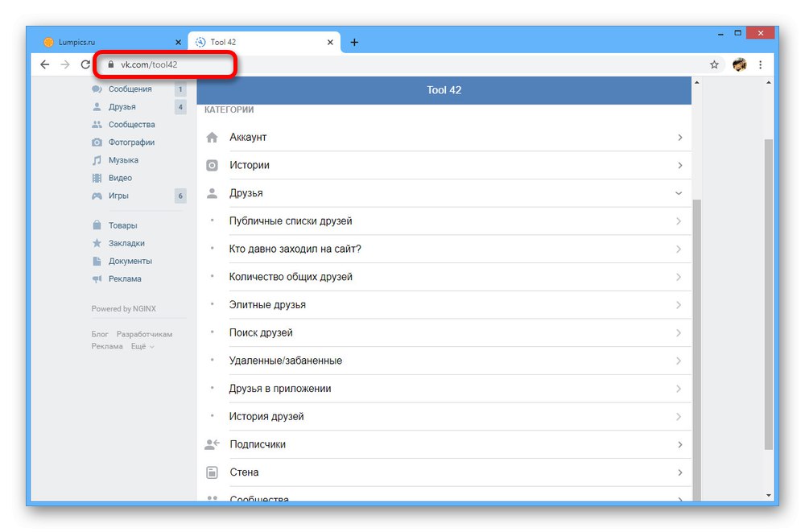Click the Фотографии camera icon

point(97,142)
